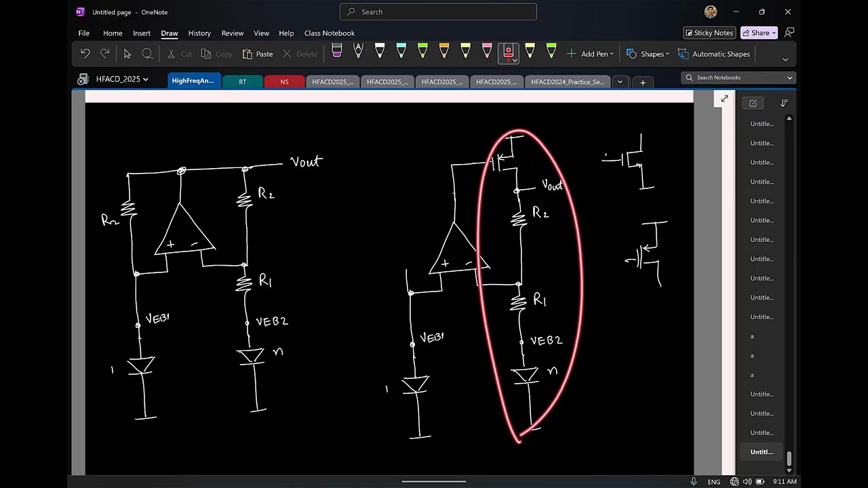Open the taskbar network icon
The width and height of the screenshot is (868, 488).
tap(734, 482)
